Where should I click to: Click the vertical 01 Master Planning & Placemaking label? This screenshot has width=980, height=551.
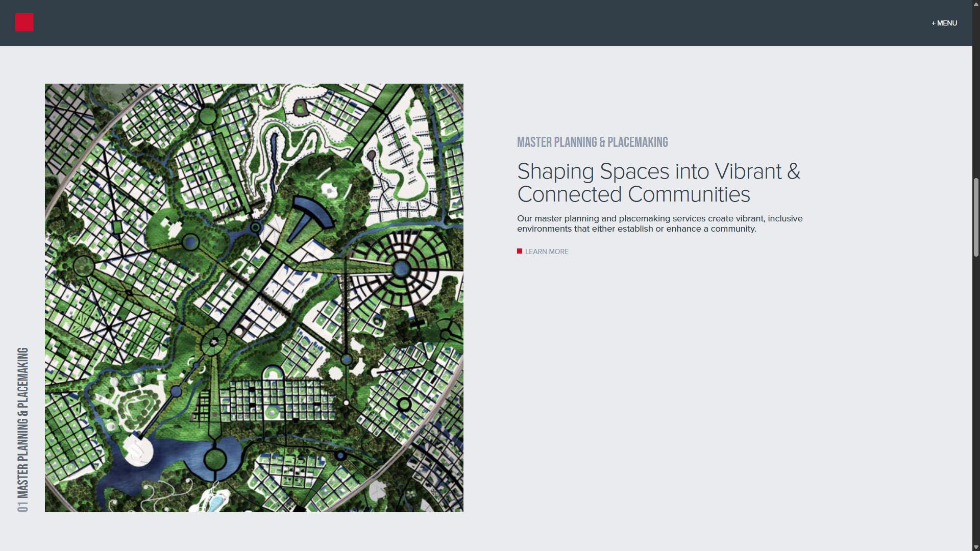click(22, 430)
